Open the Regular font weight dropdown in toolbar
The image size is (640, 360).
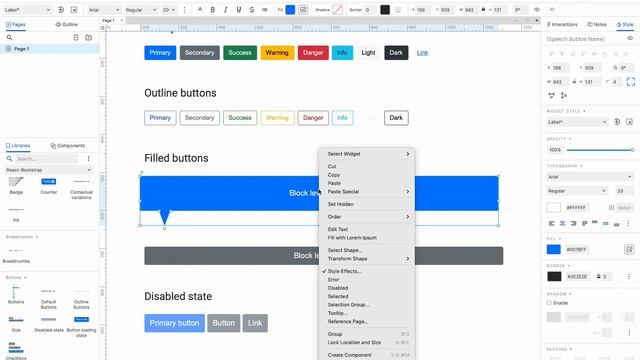(140, 9)
